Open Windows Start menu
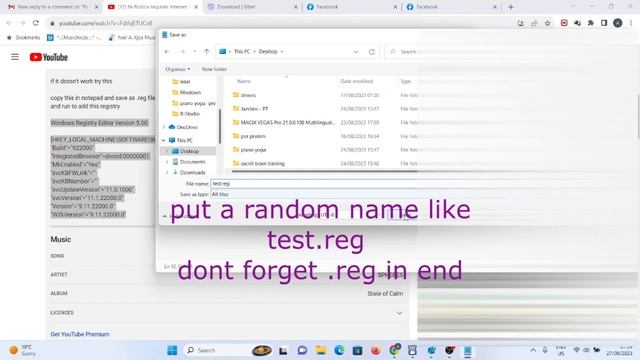 click(172, 350)
